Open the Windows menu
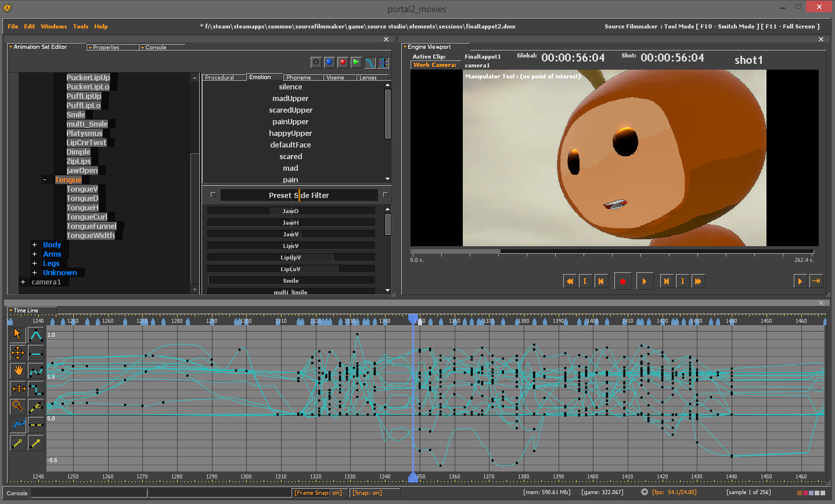This screenshot has height=504, width=835. pos(53,26)
